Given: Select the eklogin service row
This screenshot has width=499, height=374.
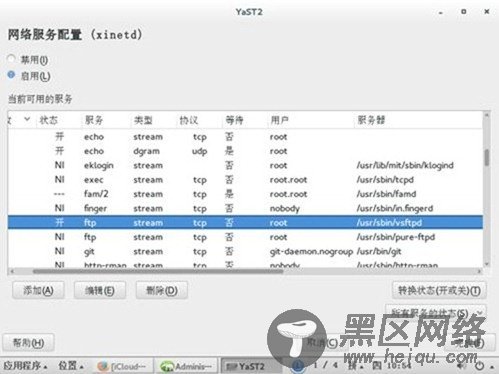Looking at the screenshot, I should pyautogui.click(x=245, y=165).
